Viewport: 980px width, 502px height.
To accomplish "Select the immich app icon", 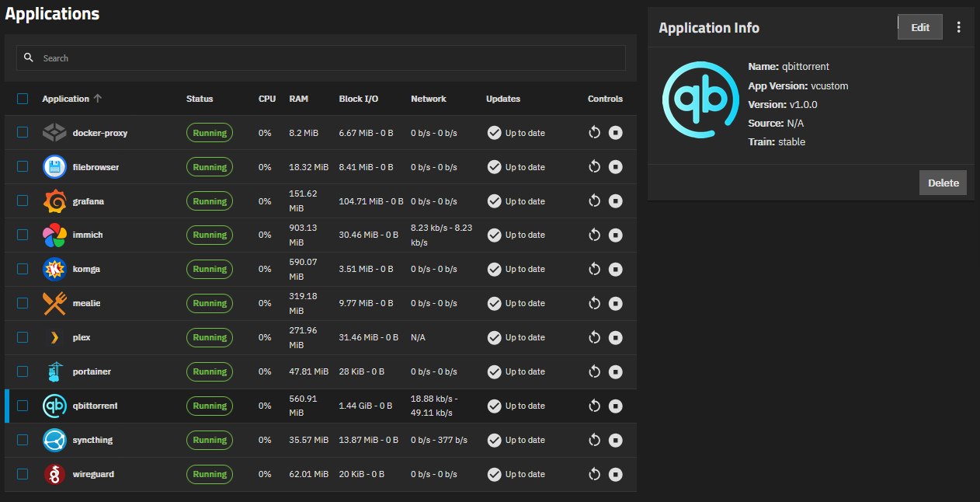I will pyautogui.click(x=54, y=235).
